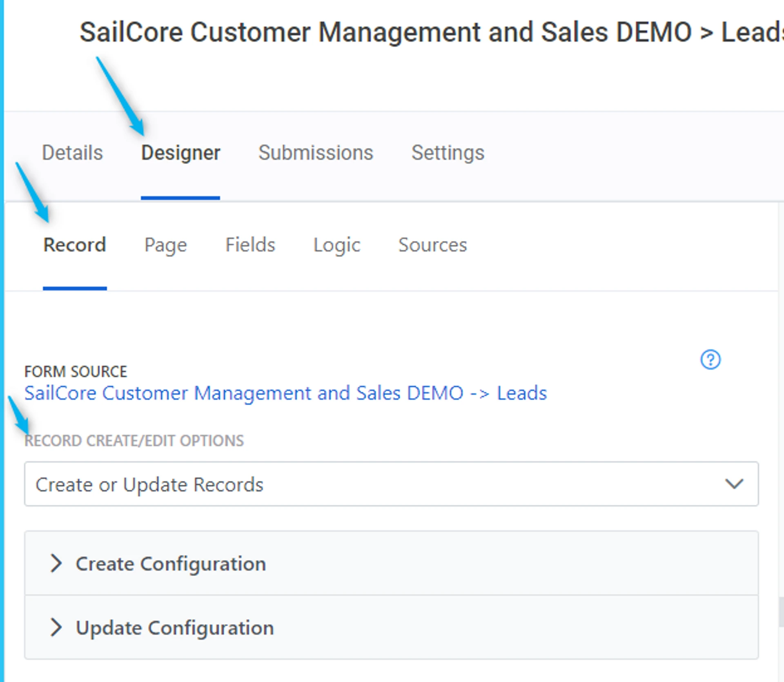Click the down arrow in records dropdown
This screenshot has height=682, width=784.
click(x=734, y=484)
